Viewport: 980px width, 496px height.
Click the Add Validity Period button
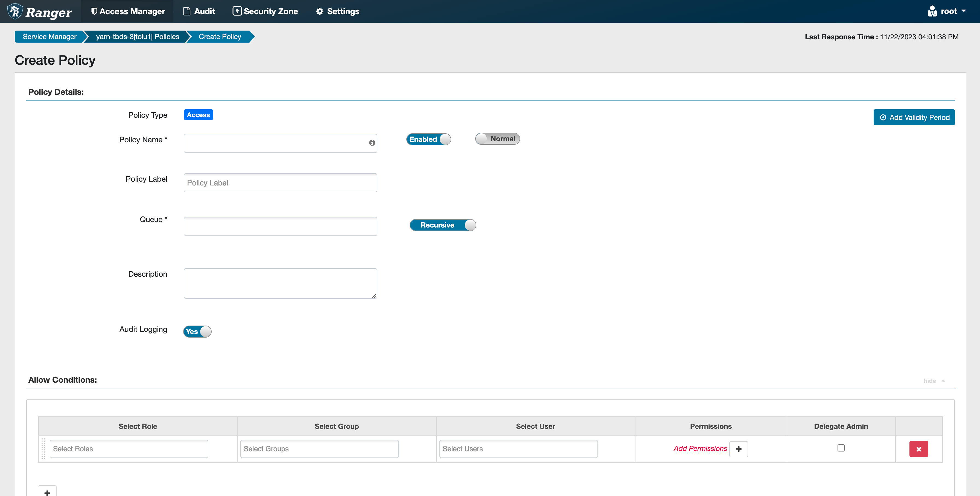pyautogui.click(x=914, y=117)
